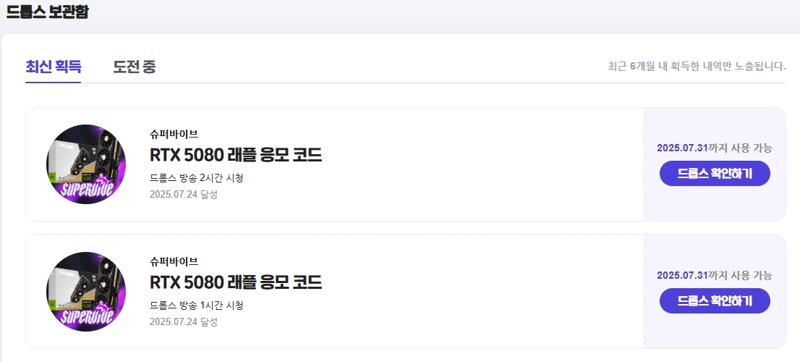Image resolution: width=800 pixels, height=362 pixels.
Task: Click the 드롭스 보관함 page heading
Action: (x=47, y=12)
